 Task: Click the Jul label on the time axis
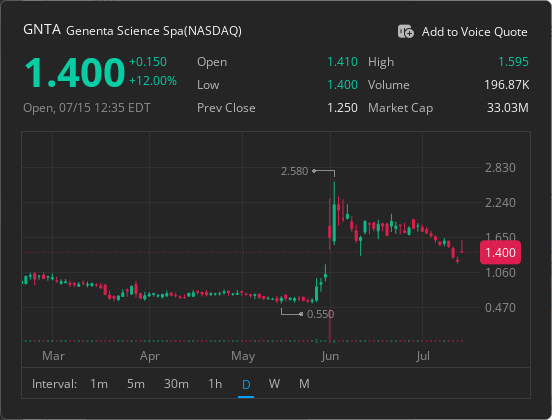click(423, 356)
